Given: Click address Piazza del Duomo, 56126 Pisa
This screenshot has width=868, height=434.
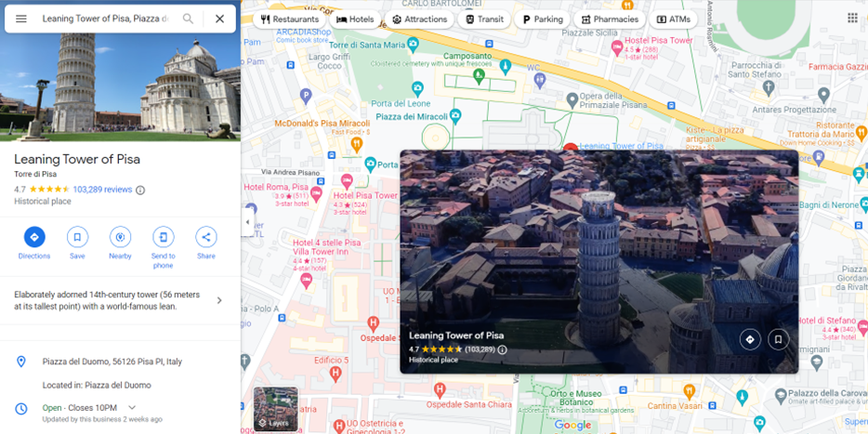Looking at the screenshot, I should point(112,362).
